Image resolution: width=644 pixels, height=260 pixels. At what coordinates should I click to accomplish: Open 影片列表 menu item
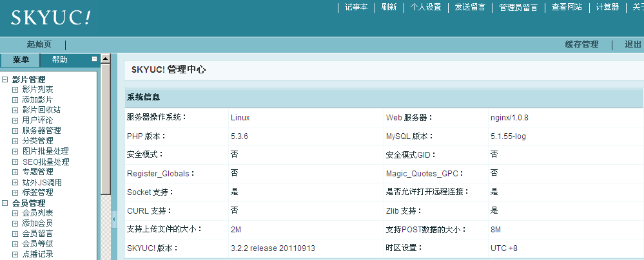(37, 89)
